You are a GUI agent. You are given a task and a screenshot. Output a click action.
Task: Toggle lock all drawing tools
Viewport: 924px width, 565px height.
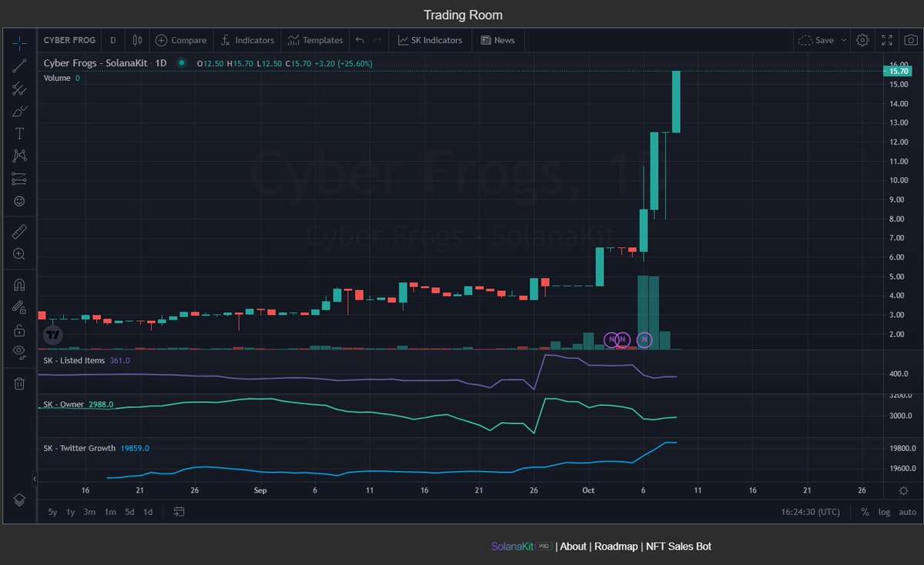tap(19, 330)
